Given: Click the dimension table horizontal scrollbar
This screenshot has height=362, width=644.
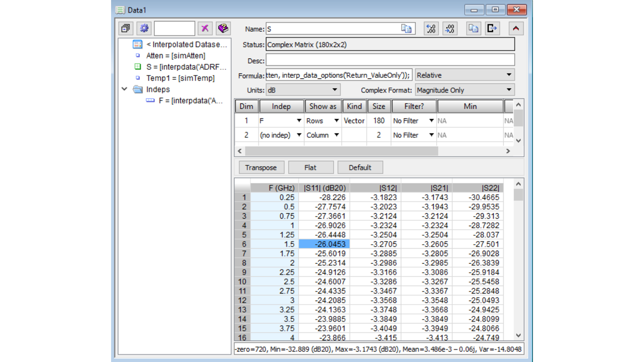Looking at the screenshot, I should [x=341, y=151].
